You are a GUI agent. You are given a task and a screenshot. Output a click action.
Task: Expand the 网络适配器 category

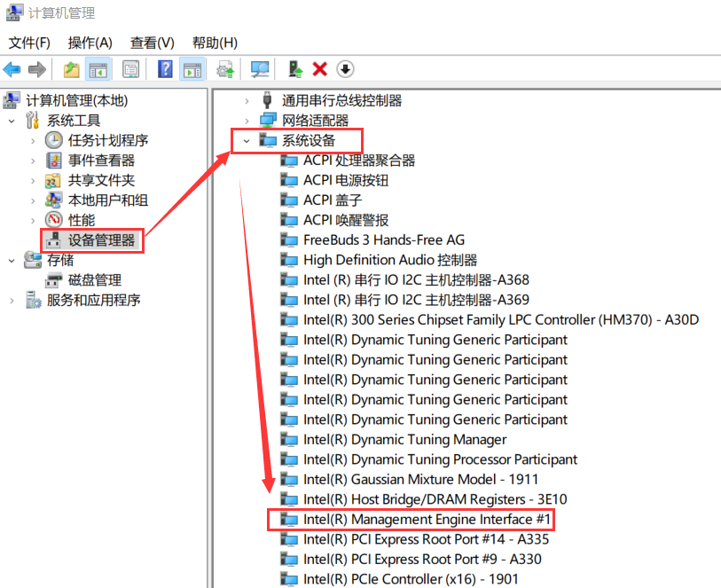pyautogui.click(x=247, y=121)
